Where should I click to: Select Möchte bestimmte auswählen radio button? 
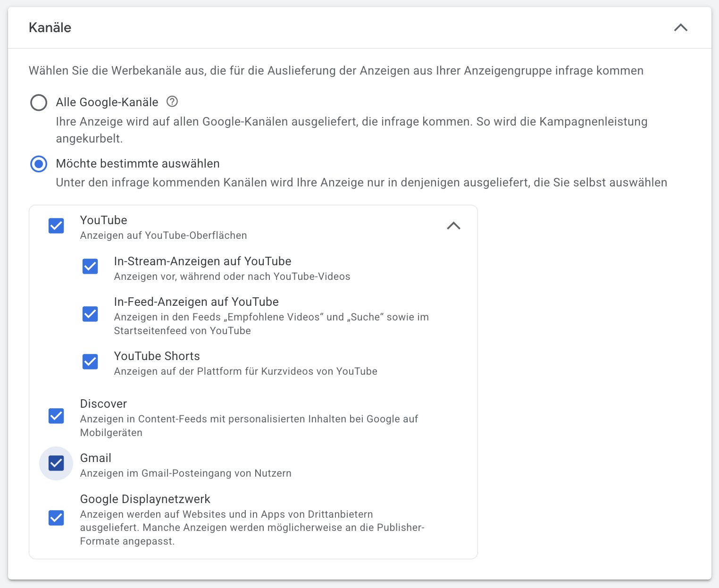click(x=39, y=164)
